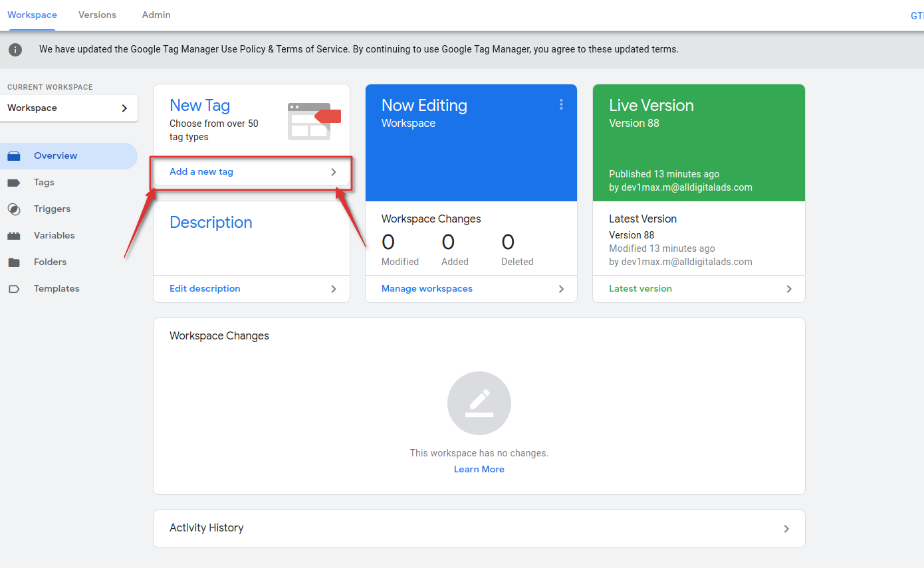924x568 pixels.
Task: Click 'Version 88' under Live Version
Action: [x=634, y=124]
